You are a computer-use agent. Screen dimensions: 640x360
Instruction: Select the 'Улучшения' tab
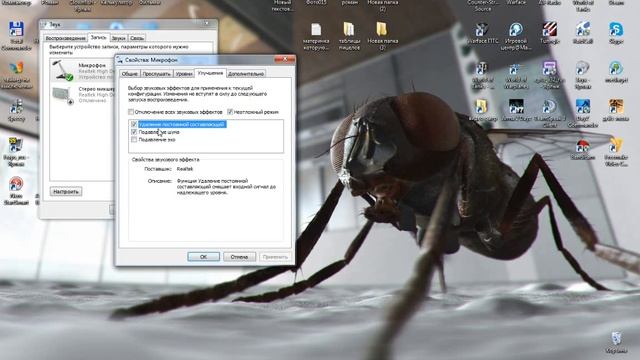pyautogui.click(x=210, y=73)
